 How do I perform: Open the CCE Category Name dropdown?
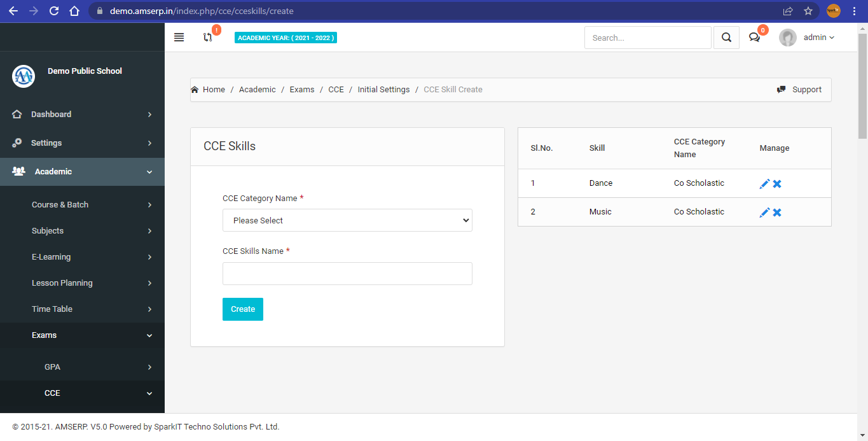coord(347,220)
